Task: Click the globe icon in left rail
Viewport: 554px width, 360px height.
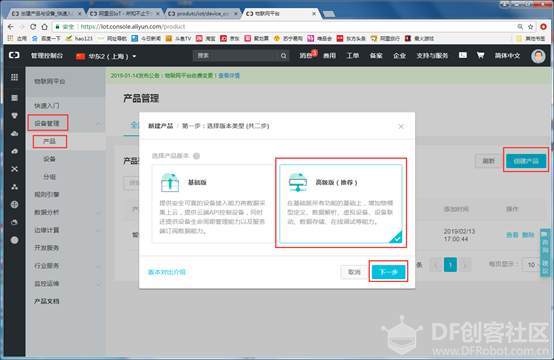Action: (14, 205)
